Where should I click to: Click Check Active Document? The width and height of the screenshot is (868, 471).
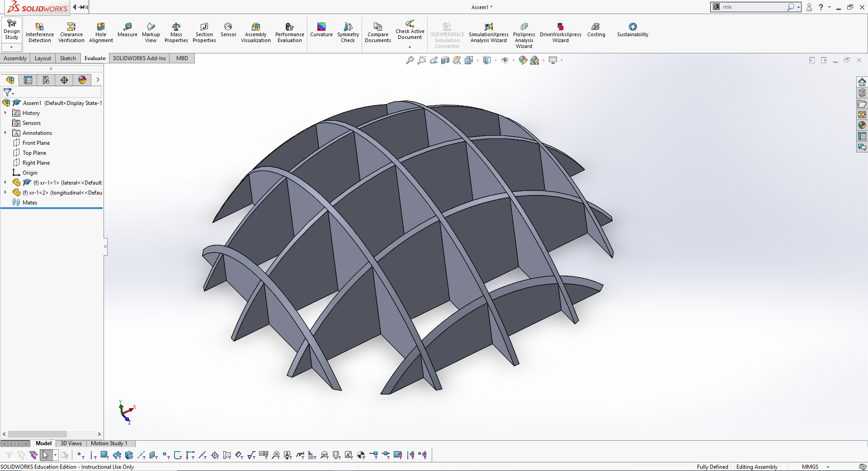410,30
